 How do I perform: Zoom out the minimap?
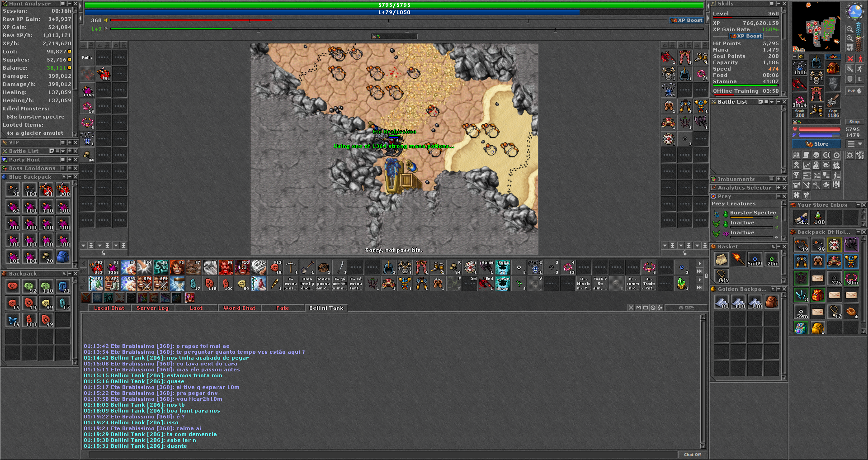pyautogui.click(x=850, y=29)
